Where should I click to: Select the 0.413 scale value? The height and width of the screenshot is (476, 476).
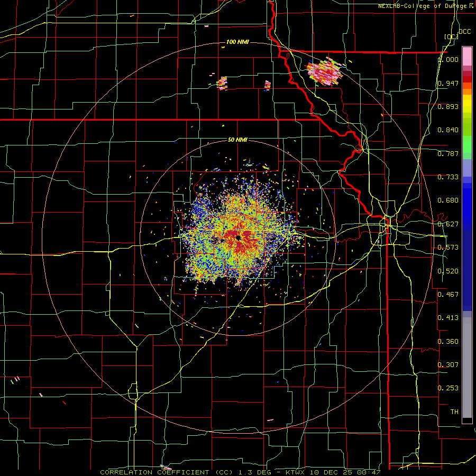(x=448, y=318)
